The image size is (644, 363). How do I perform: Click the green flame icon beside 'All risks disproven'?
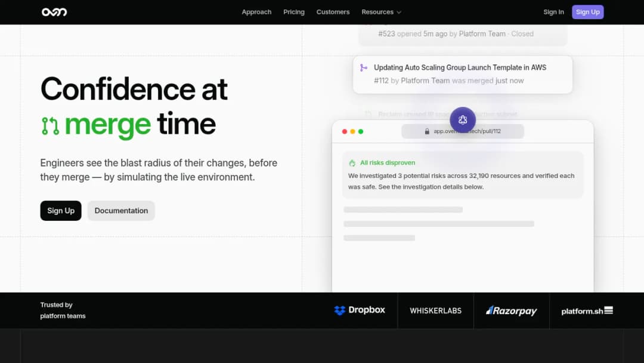click(352, 163)
